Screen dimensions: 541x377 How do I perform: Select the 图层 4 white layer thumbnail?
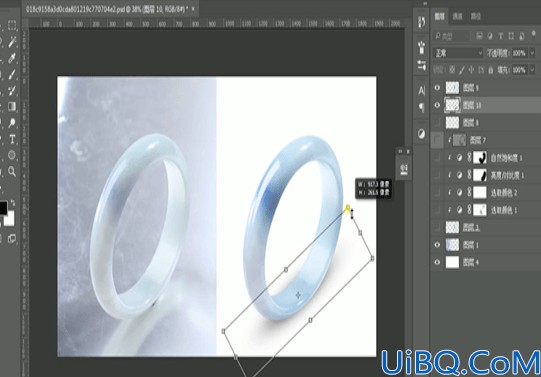pos(452,262)
